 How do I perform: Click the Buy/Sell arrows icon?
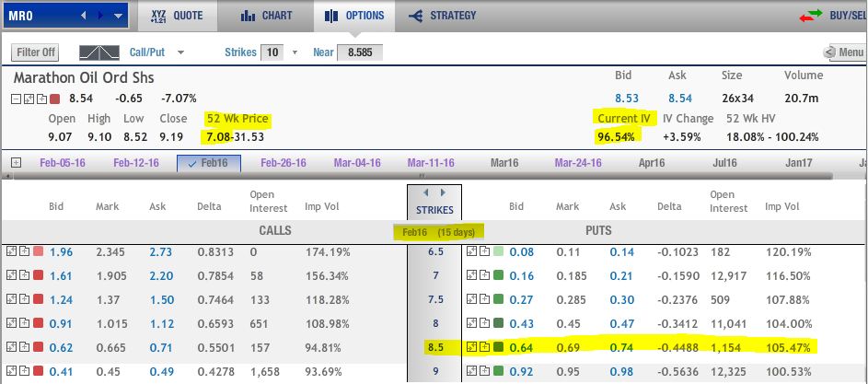[810, 16]
